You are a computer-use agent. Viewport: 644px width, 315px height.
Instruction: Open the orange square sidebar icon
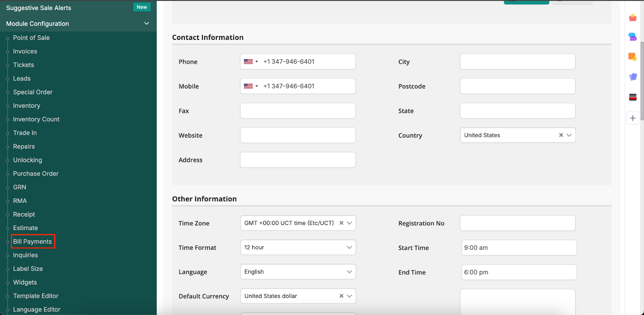coord(633,57)
